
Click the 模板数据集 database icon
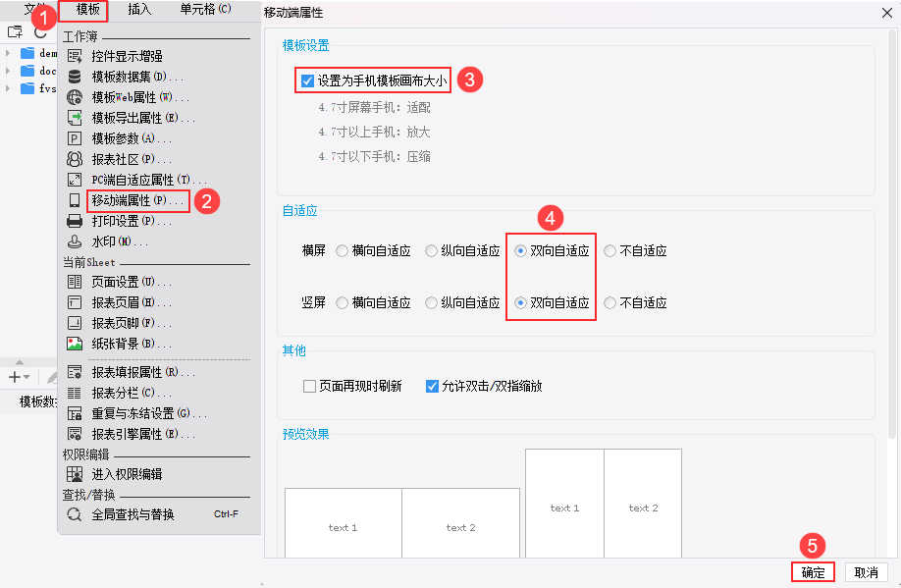(75, 77)
